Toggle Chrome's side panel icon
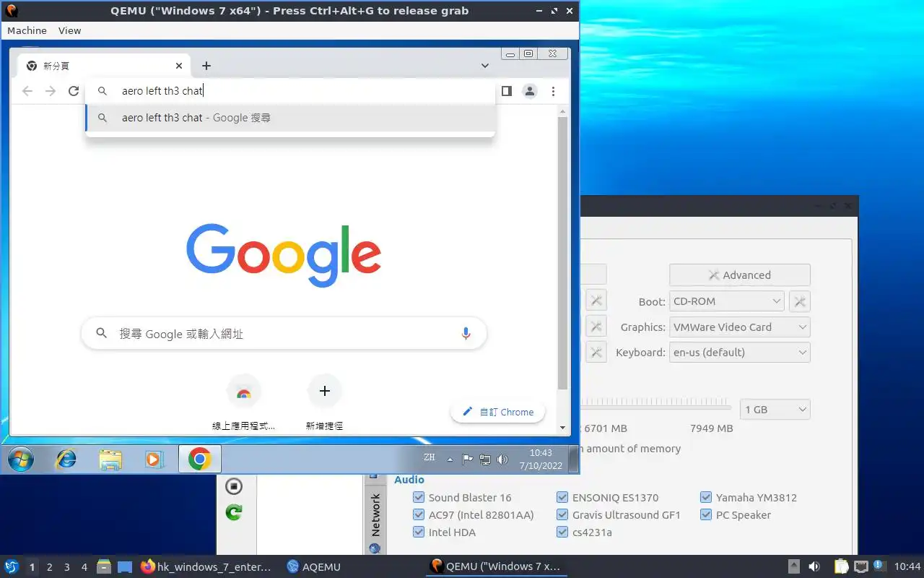The image size is (924, 578). click(507, 91)
